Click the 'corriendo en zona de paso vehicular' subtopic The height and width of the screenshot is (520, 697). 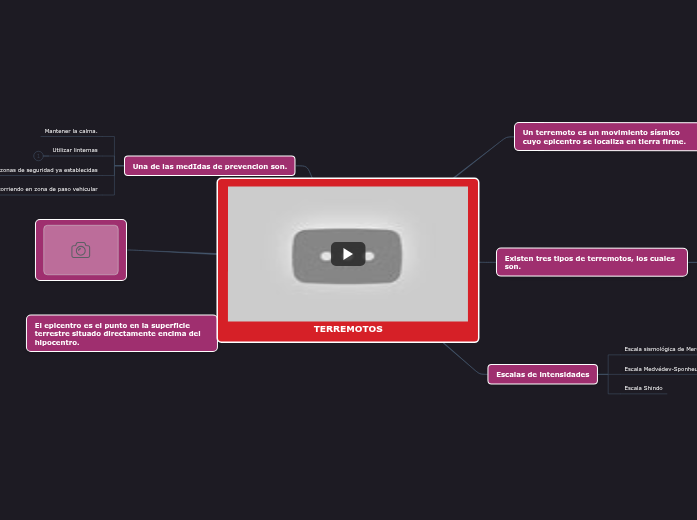(x=50, y=188)
